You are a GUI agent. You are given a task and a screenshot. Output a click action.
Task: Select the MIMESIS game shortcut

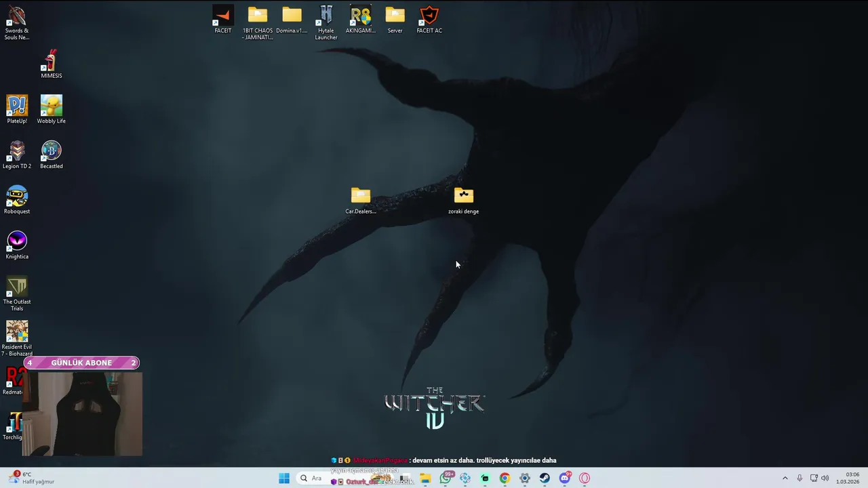point(51,64)
